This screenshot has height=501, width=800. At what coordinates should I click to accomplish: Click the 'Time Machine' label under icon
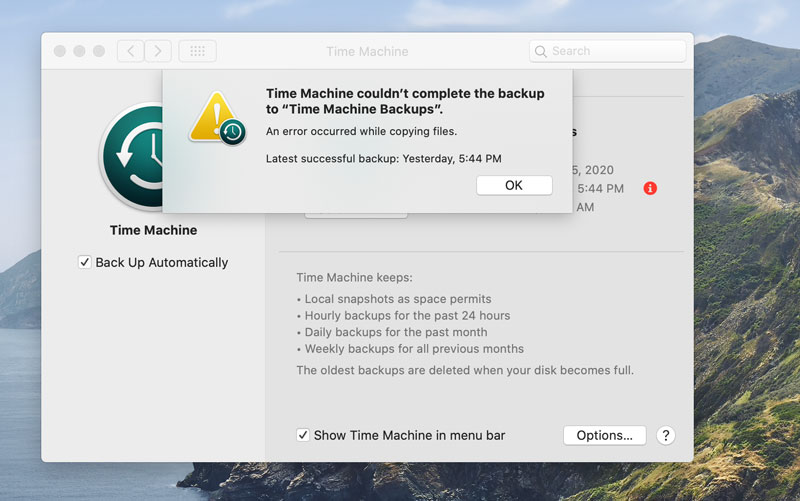tap(154, 230)
